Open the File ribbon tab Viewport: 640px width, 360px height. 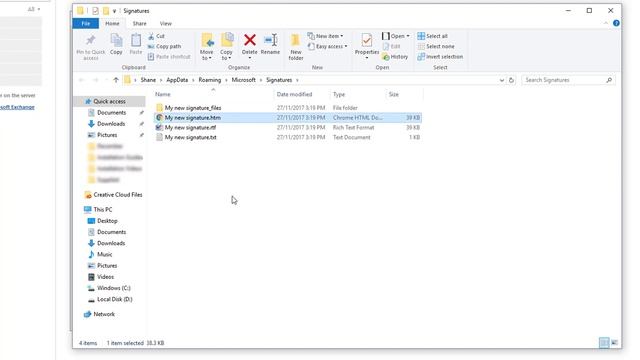pyautogui.click(x=86, y=24)
